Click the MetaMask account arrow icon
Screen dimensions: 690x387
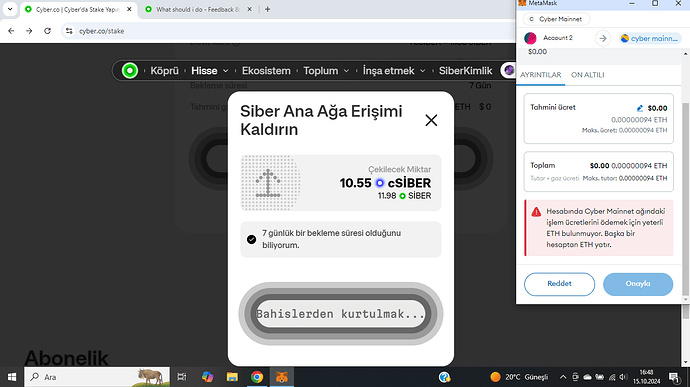(603, 39)
